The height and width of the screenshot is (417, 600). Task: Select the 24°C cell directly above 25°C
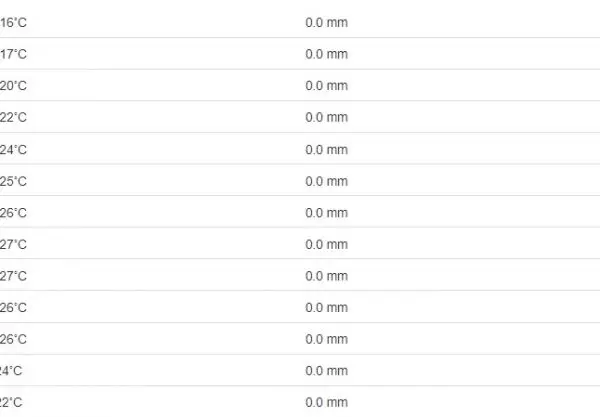(13, 149)
